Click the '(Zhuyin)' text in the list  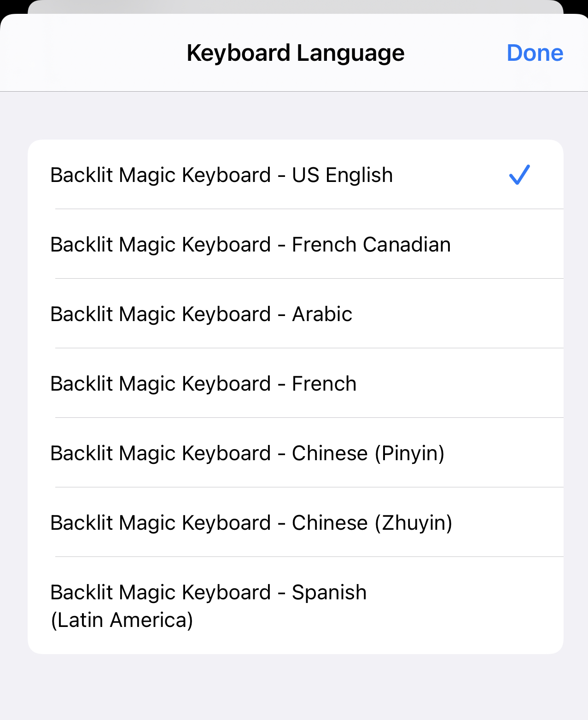point(413,523)
